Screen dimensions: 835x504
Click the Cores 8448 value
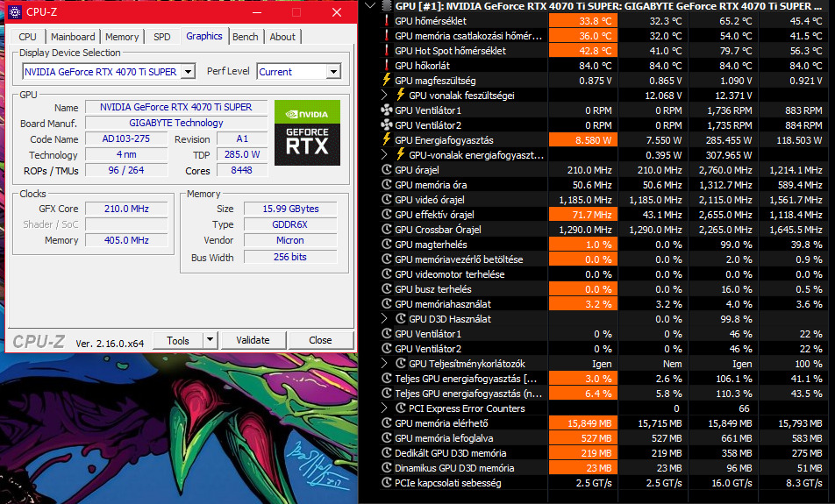click(242, 170)
